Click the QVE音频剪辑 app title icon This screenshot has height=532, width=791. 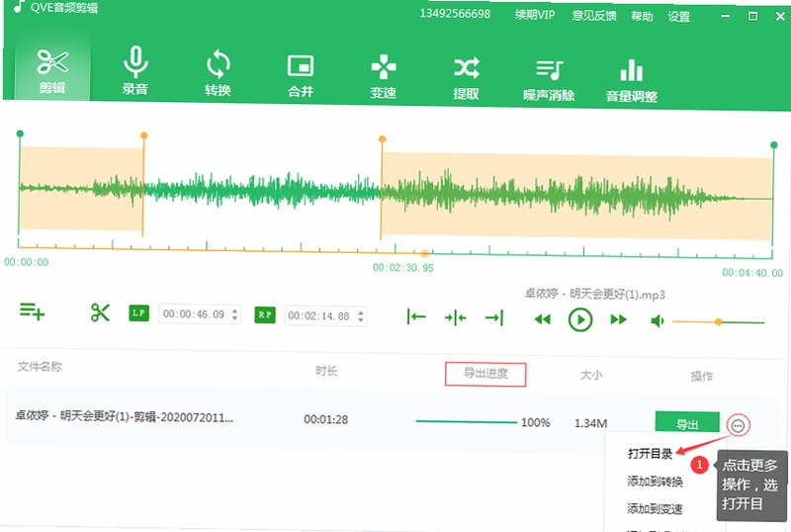pyautogui.click(x=19, y=6)
